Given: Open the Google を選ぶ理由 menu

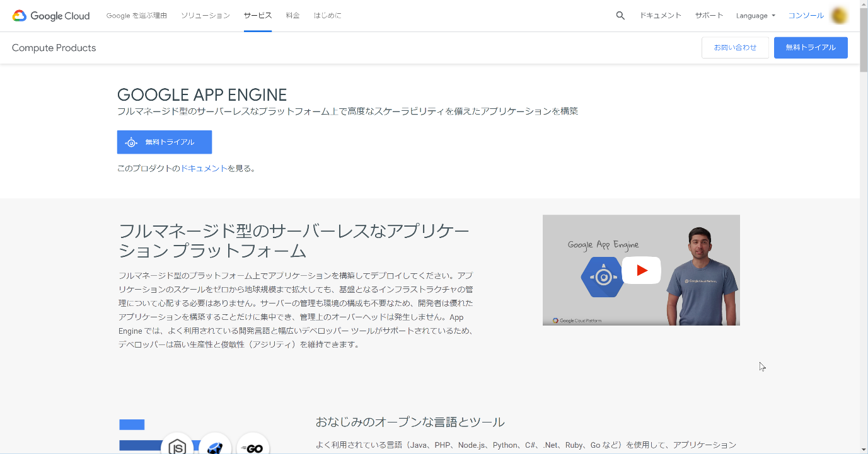Looking at the screenshot, I should pos(137,16).
